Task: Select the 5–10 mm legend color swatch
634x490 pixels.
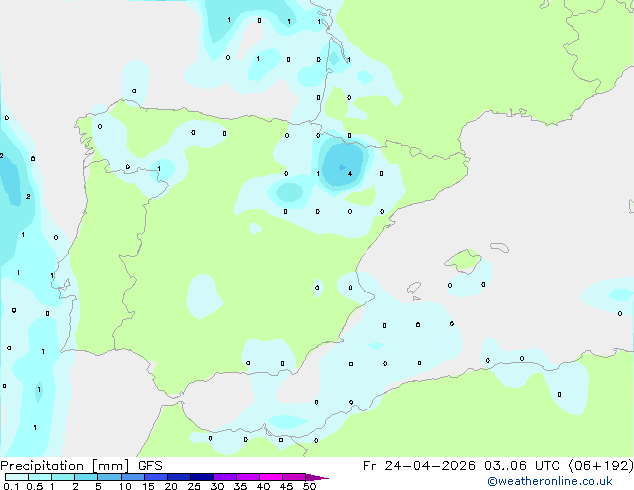Action: click(109, 477)
